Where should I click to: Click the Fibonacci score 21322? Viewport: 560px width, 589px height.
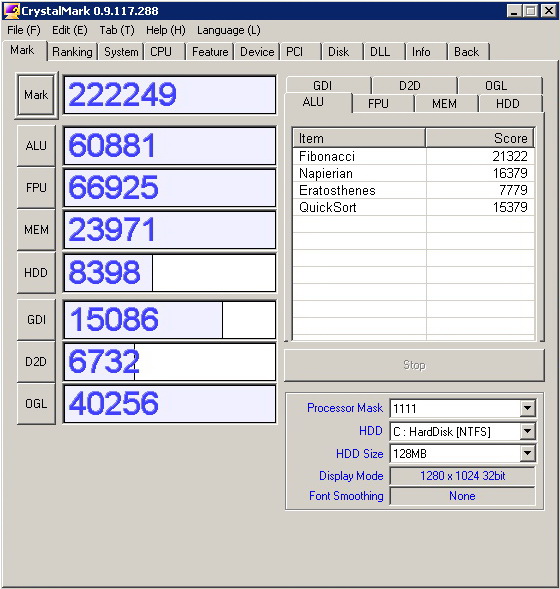coord(510,156)
